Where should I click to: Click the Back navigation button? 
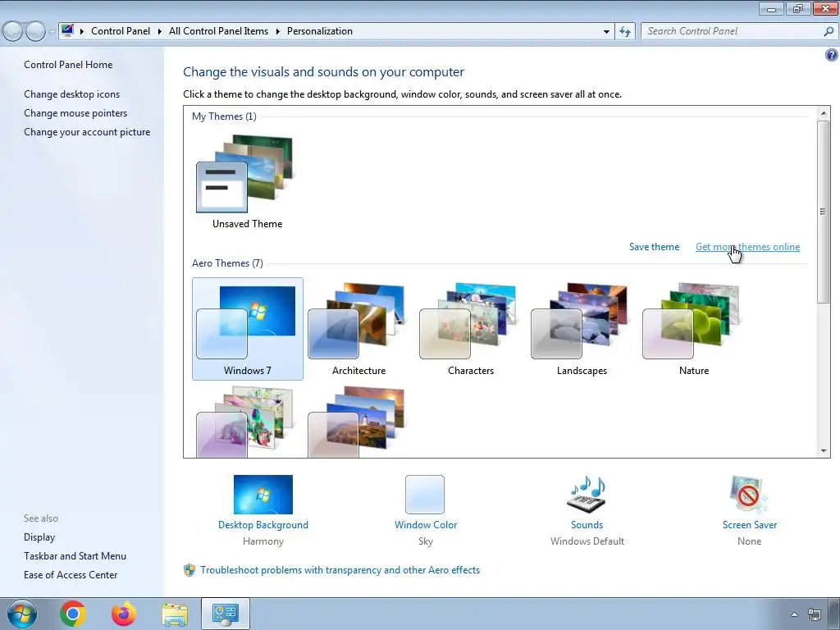tap(13, 32)
